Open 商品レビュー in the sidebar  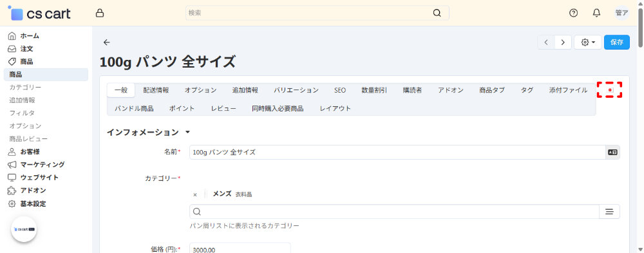point(28,139)
